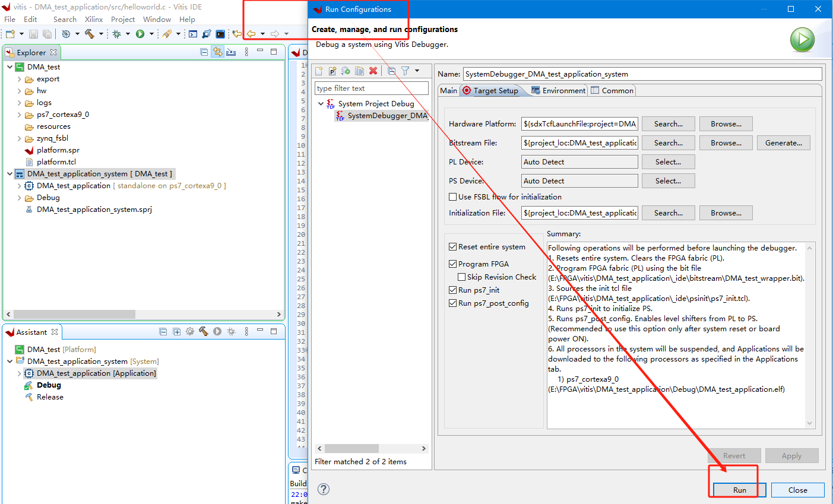Click the Summary box scroll down arrow
This screenshot has width=833, height=504.
click(810, 423)
